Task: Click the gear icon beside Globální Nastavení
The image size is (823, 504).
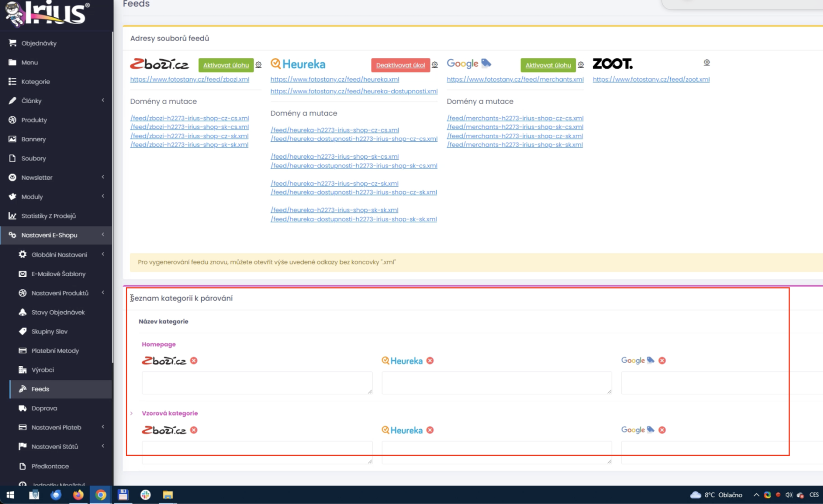Action: [22, 254]
